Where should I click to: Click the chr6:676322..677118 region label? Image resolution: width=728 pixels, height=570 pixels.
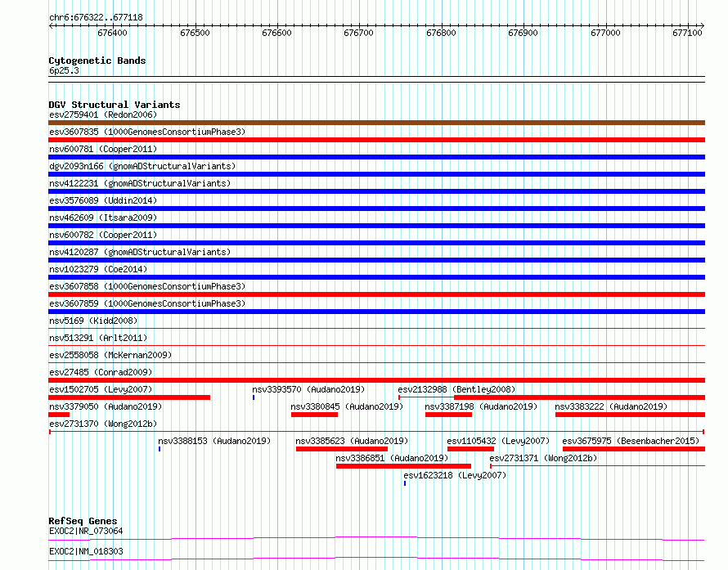coord(96,17)
